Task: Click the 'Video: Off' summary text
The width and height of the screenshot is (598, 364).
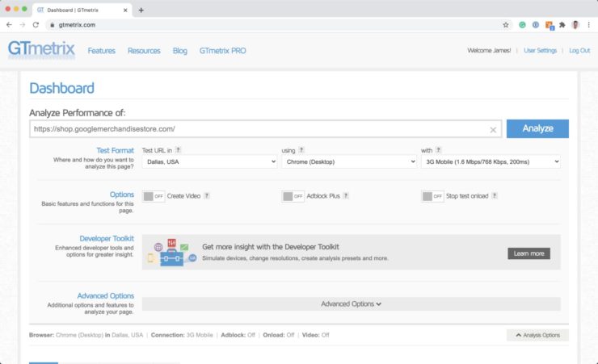Action: (316, 335)
